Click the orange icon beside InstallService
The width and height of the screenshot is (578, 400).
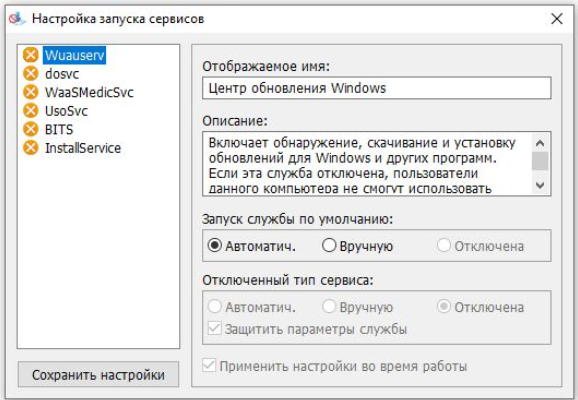[31, 148]
